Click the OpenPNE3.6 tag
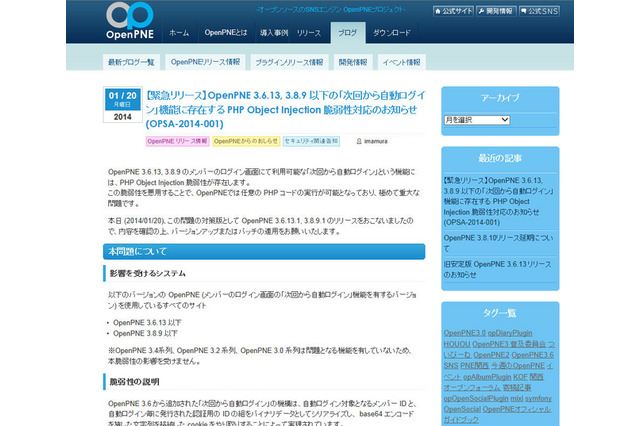 533,355
